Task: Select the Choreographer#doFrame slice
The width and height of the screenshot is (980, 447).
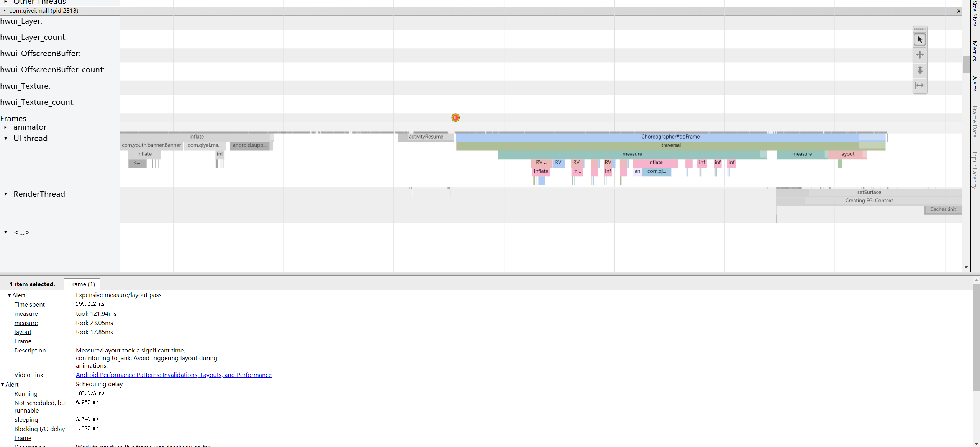Action: point(670,137)
